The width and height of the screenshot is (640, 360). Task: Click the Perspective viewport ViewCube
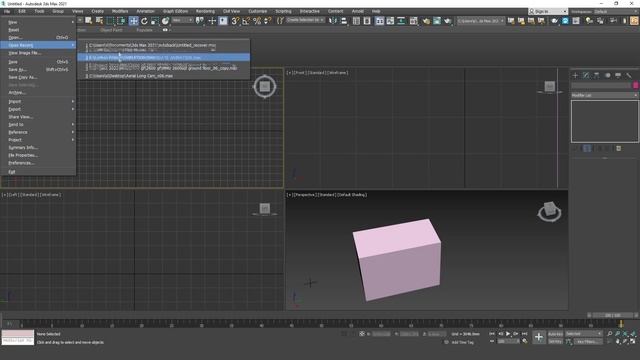(x=549, y=211)
